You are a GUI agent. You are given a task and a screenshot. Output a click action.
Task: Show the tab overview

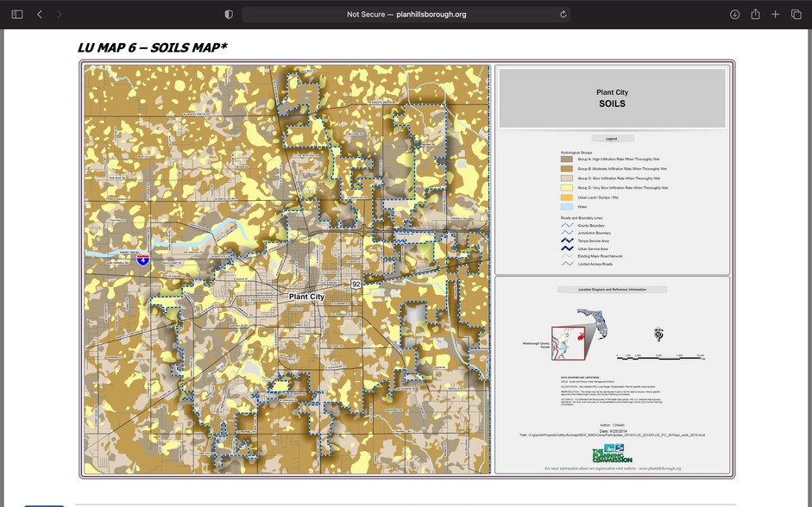tap(796, 15)
